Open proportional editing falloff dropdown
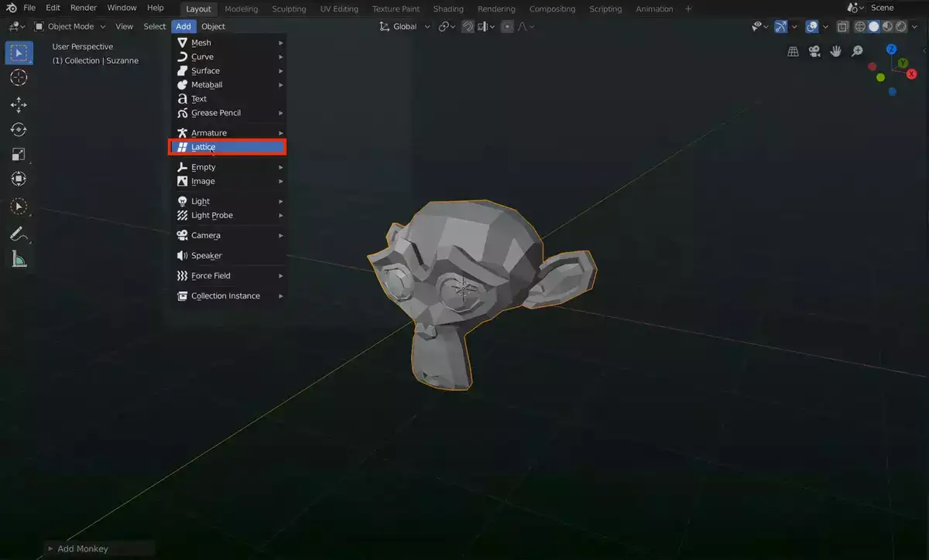 pos(526,26)
